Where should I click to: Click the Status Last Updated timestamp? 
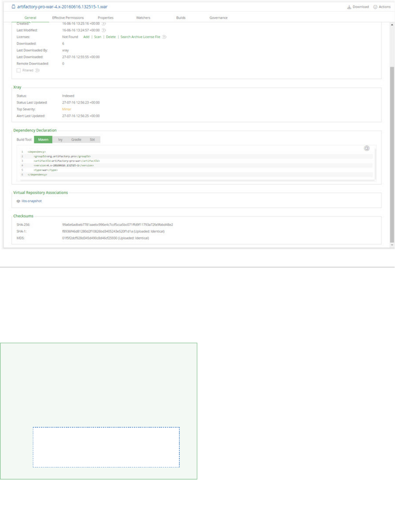81,102
